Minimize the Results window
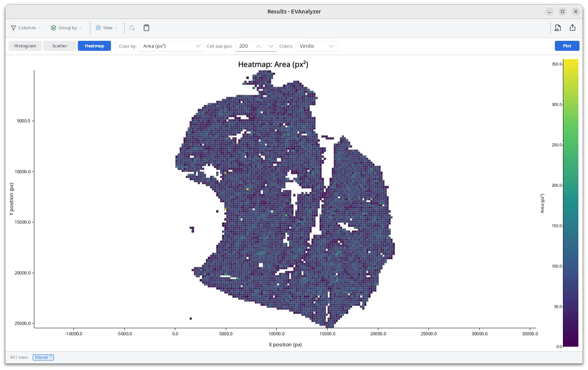The image size is (588, 370). coord(549,12)
